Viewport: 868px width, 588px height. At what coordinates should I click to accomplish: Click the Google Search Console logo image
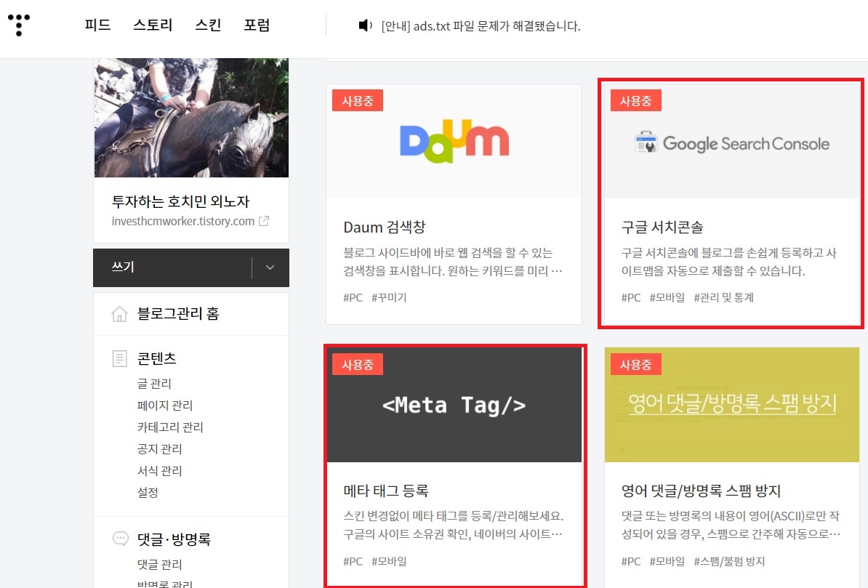732,143
